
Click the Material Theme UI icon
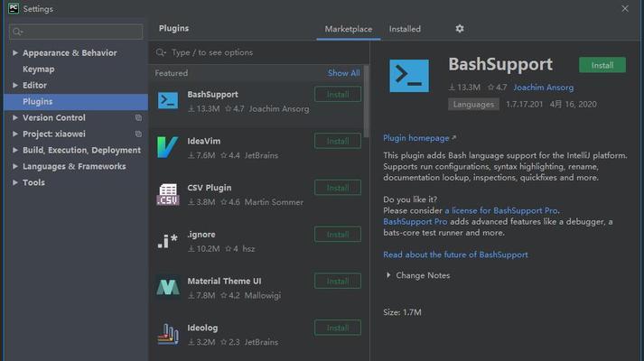point(168,287)
